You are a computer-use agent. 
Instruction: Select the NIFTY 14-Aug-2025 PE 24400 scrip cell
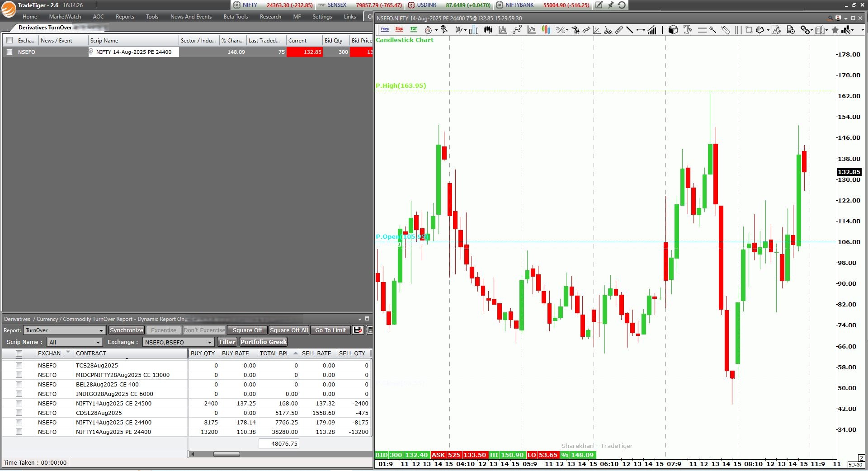[x=134, y=52]
